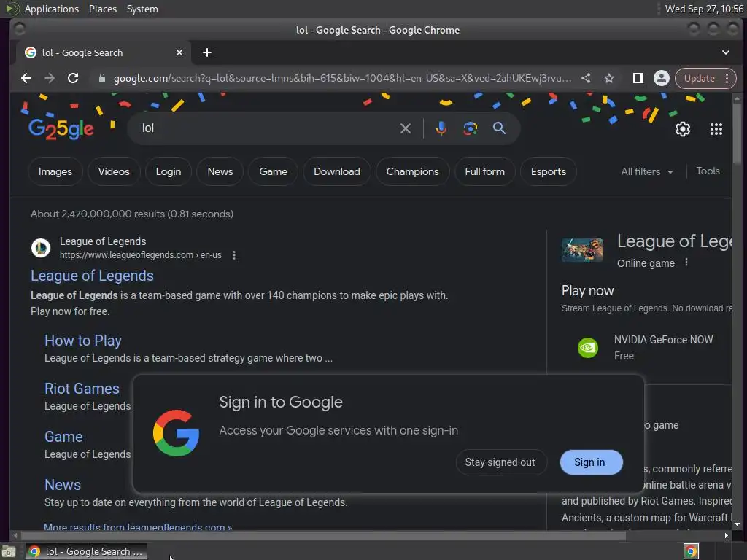The image size is (747, 560).
Task: Open the Places menu
Action: 103,9
